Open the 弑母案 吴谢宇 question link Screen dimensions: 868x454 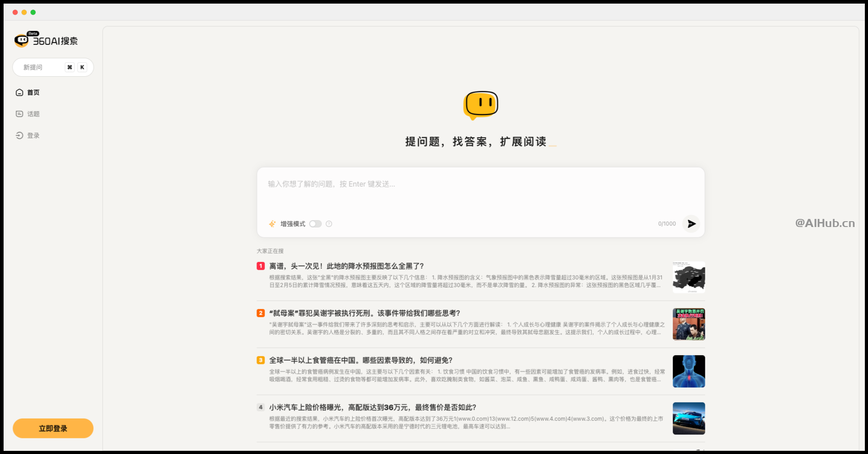click(365, 313)
